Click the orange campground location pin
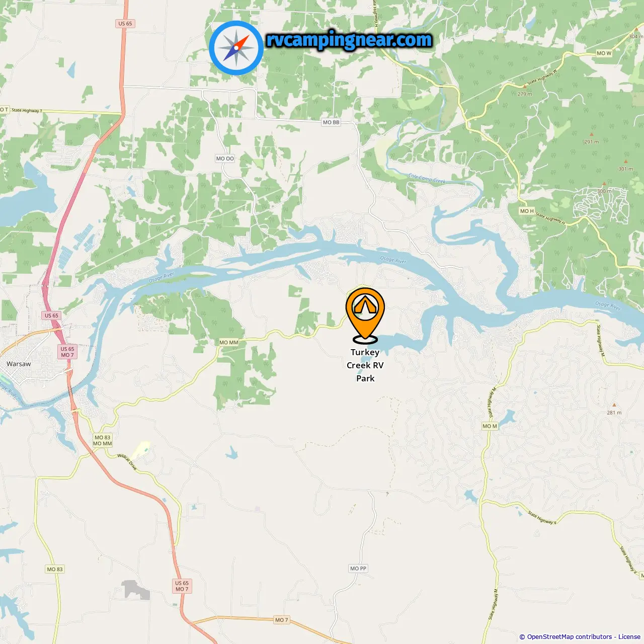Image resolution: width=644 pixels, height=644 pixels. coord(365,315)
